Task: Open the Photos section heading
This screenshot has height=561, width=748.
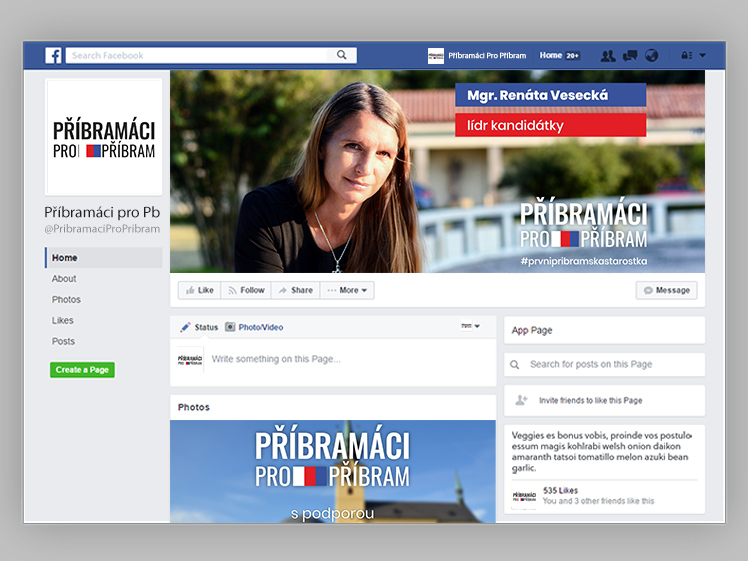Action: click(x=194, y=407)
